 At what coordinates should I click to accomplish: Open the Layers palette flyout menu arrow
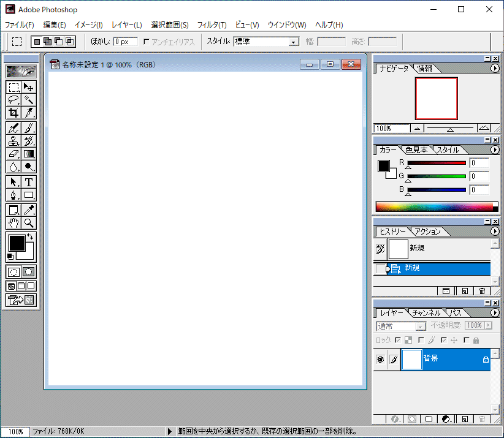pyautogui.click(x=495, y=313)
